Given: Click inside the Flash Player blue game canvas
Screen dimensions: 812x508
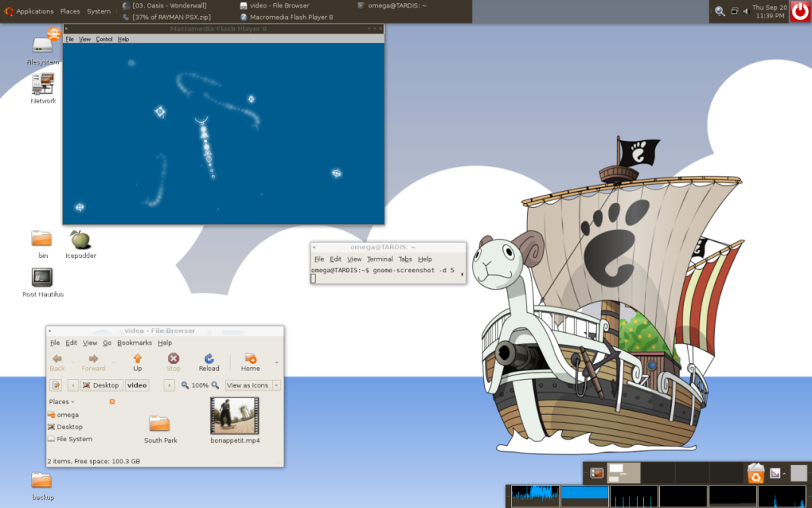Looking at the screenshot, I should click(223, 133).
